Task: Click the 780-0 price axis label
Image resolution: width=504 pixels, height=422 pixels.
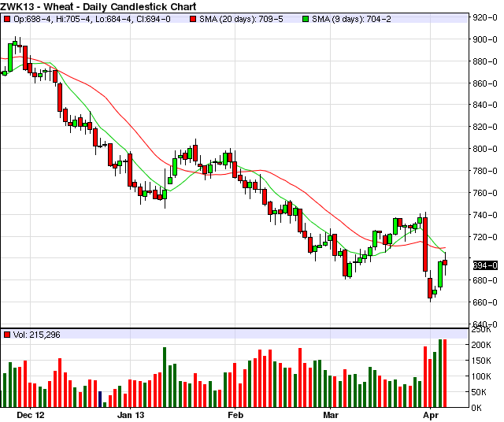Action: (x=485, y=171)
